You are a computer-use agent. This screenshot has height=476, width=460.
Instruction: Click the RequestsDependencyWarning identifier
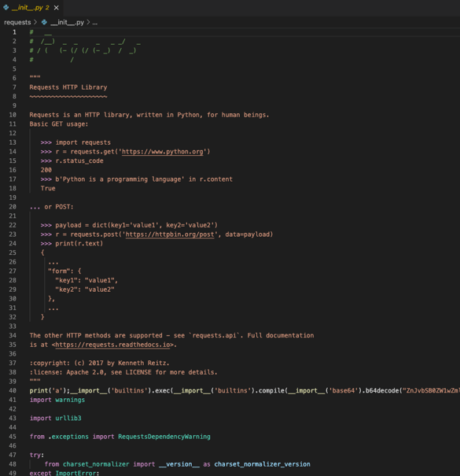pyautogui.click(x=164, y=437)
